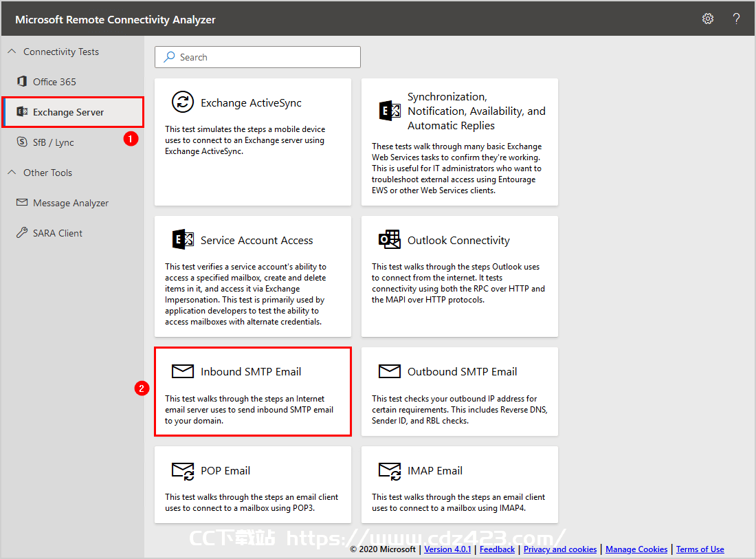This screenshot has width=756, height=559.
Task: Select Office 365 in the sidebar
Action: (x=73, y=82)
